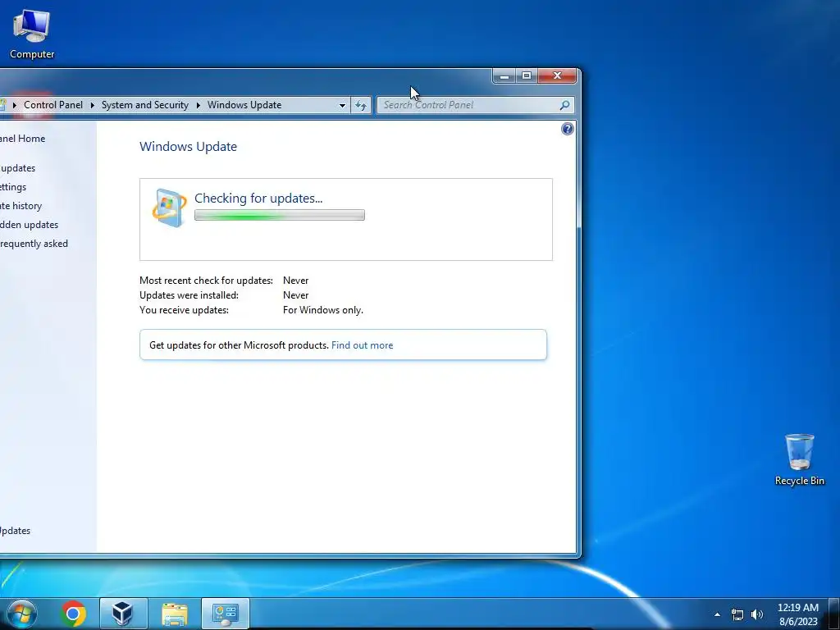Focus the Search Control Panel field
Image resolution: width=840 pixels, height=630 pixels.
tap(475, 105)
